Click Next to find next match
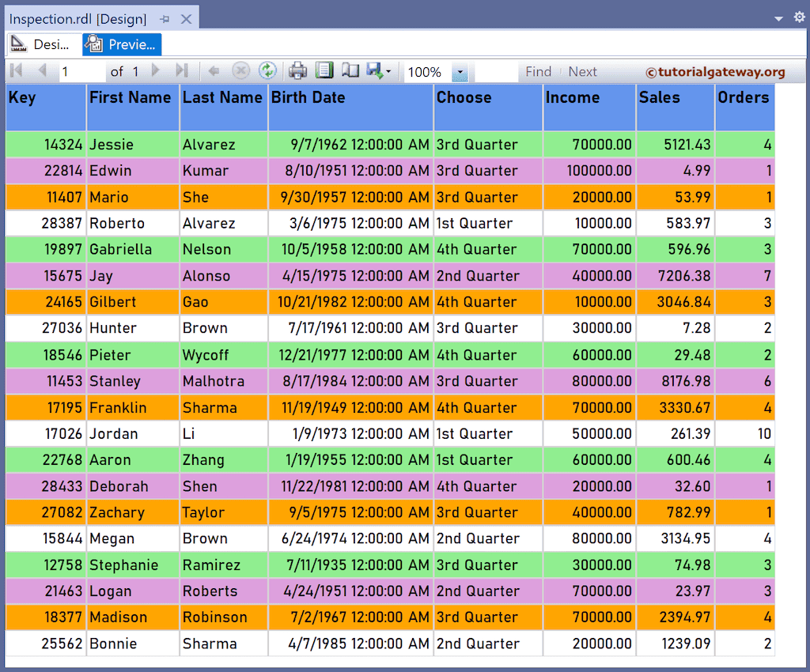810x672 pixels. (x=583, y=71)
